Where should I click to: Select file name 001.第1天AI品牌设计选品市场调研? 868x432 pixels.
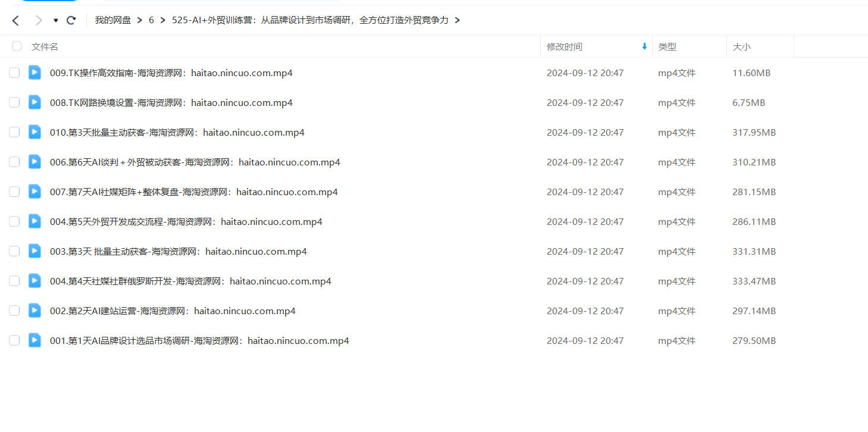199,340
